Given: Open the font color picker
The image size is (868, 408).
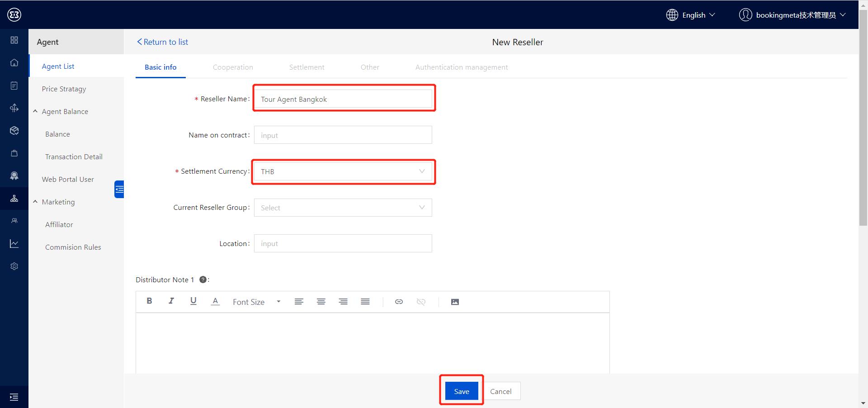Looking at the screenshot, I should coord(215,302).
